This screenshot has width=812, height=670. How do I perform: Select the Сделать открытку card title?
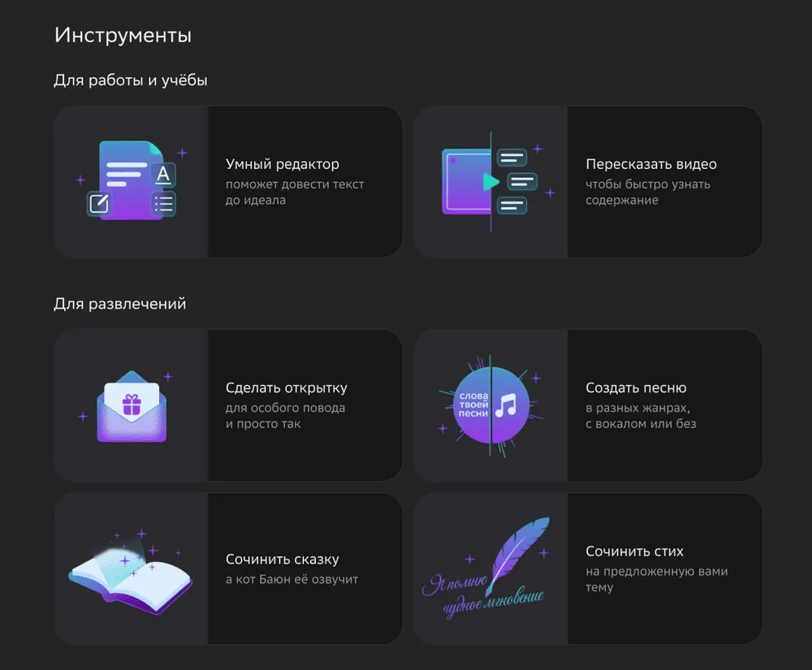(x=287, y=388)
